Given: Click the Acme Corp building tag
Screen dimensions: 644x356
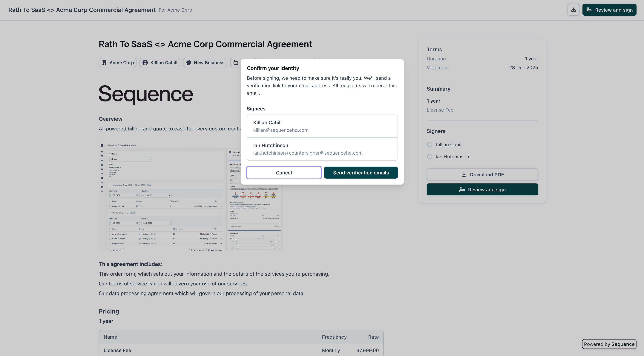Looking at the screenshot, I should [x=117, y=63].
